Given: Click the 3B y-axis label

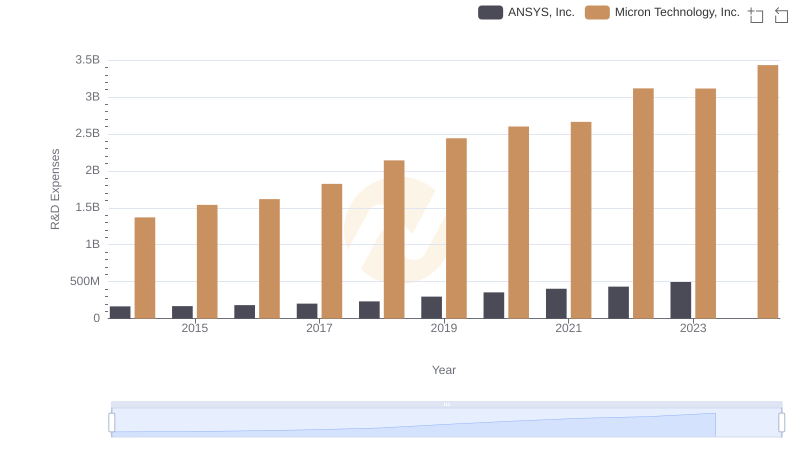Looking at the screenshot, I should click(x=92, y=96).
